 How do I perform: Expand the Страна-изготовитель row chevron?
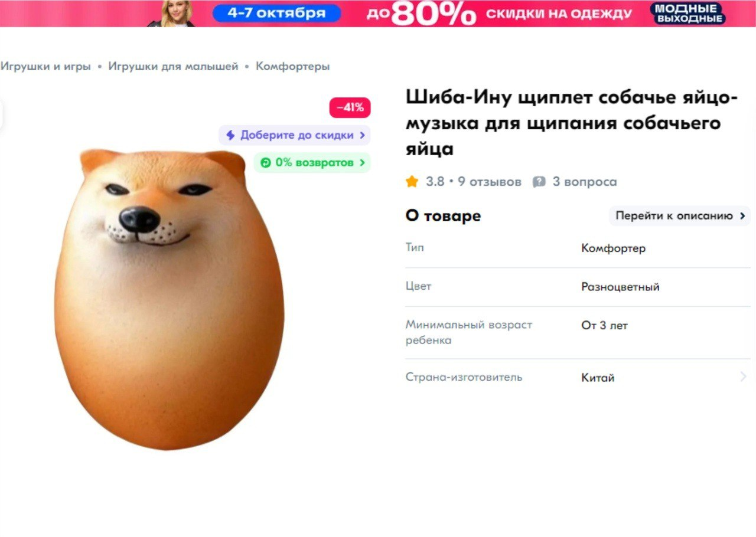pyautogui.click(x=743, y=377)
